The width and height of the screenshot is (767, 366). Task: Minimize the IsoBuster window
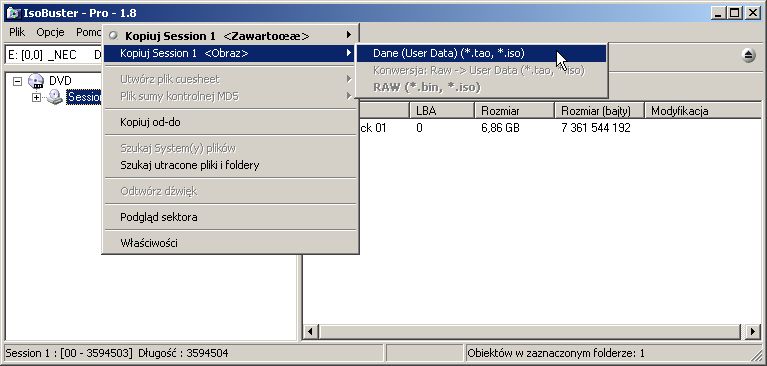719,13
